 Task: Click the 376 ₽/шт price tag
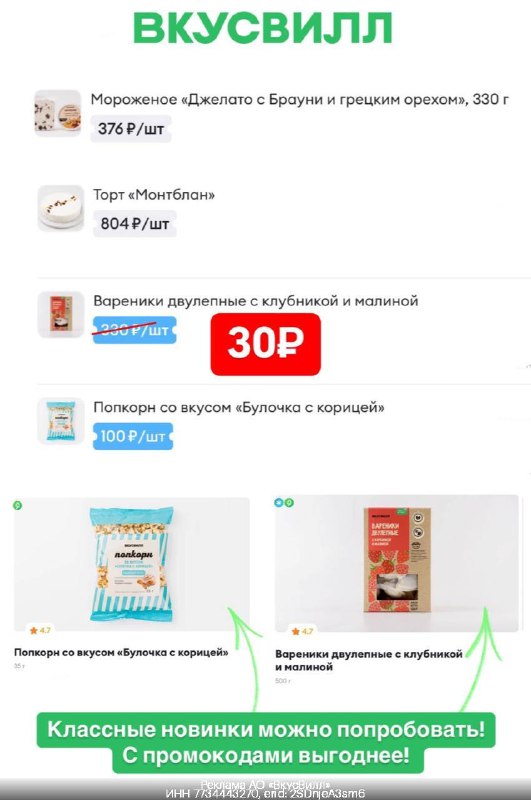tap(131, 129)
